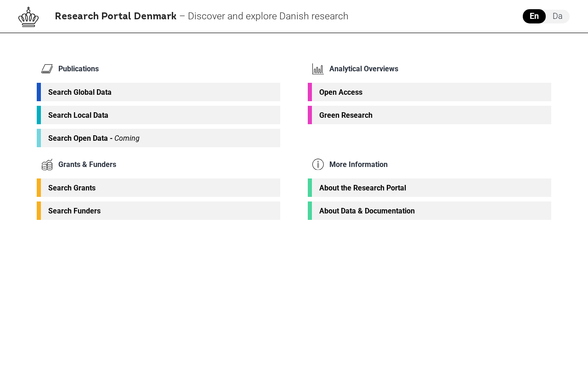Click the Publications section heading
This screenshot has width=588, height=368.
tap(79, 69)
